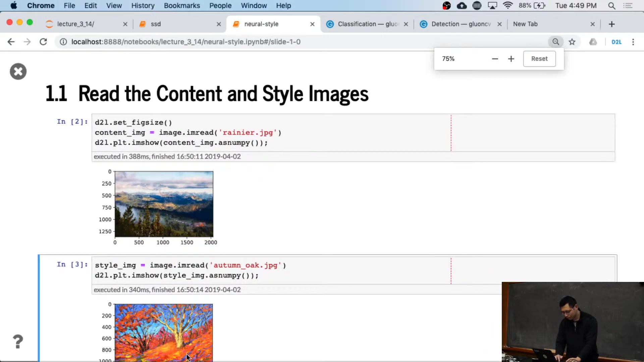The width and height of the screenshot is (644, 362).
Task: Click the cloud upload menu bar icon
Action: click(x=462, y=6)
